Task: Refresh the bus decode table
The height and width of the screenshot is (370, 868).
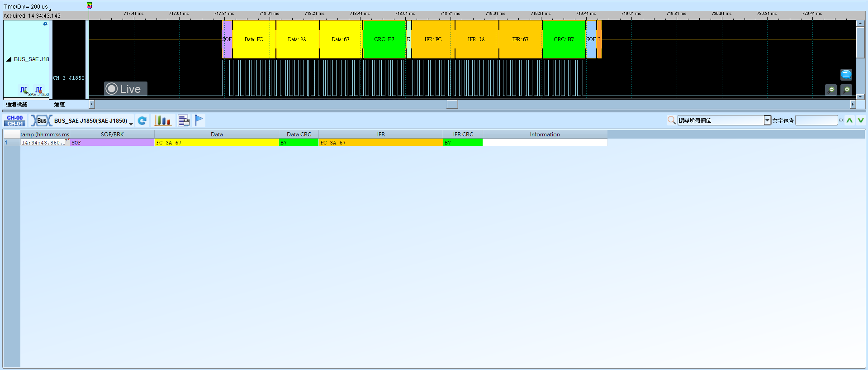Action: (142, 120)
